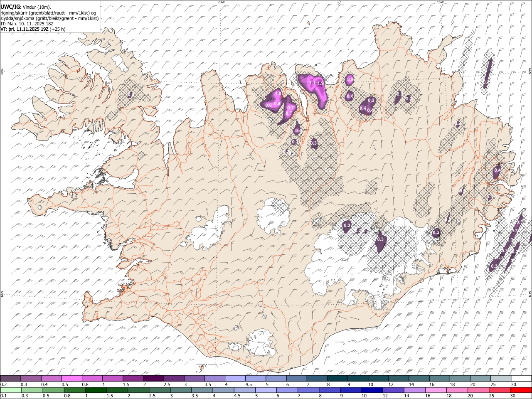Screen dimensions: 532x399
Task: Pick the snow scale swatch labeled 1.5
Action: click(x=133, y=378)
